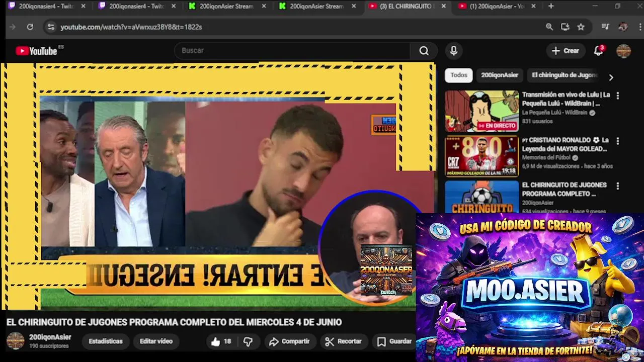
Task: Close the first Kick Stream tab
Action: click(263, 7)
